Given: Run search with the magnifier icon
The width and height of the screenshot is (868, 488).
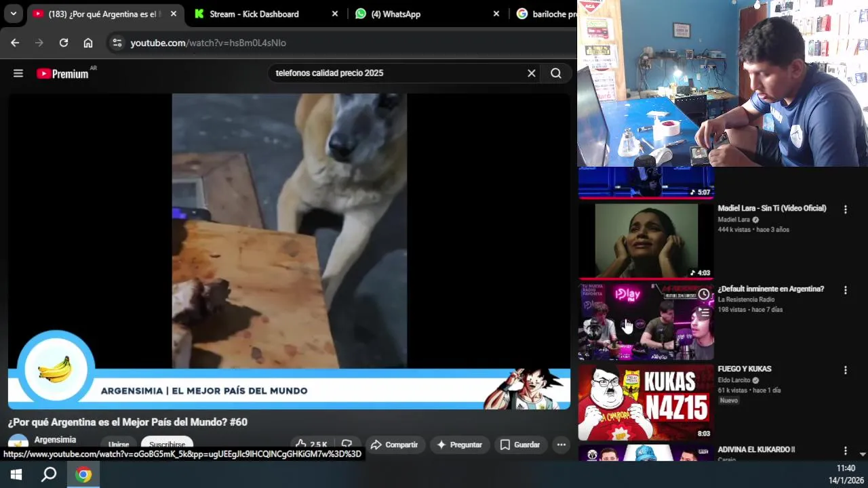Looking at the screenshot, I should (556, 73).
